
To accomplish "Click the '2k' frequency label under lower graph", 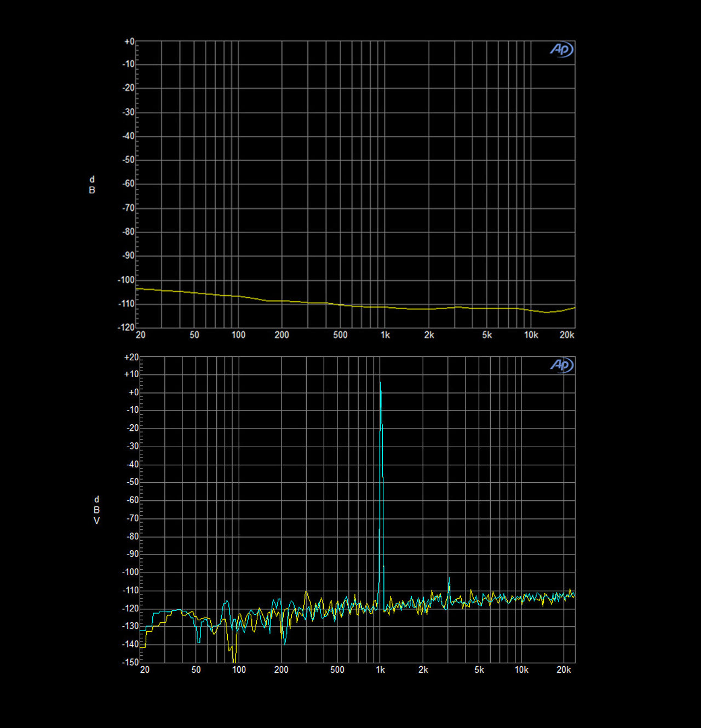I will 423,669.
